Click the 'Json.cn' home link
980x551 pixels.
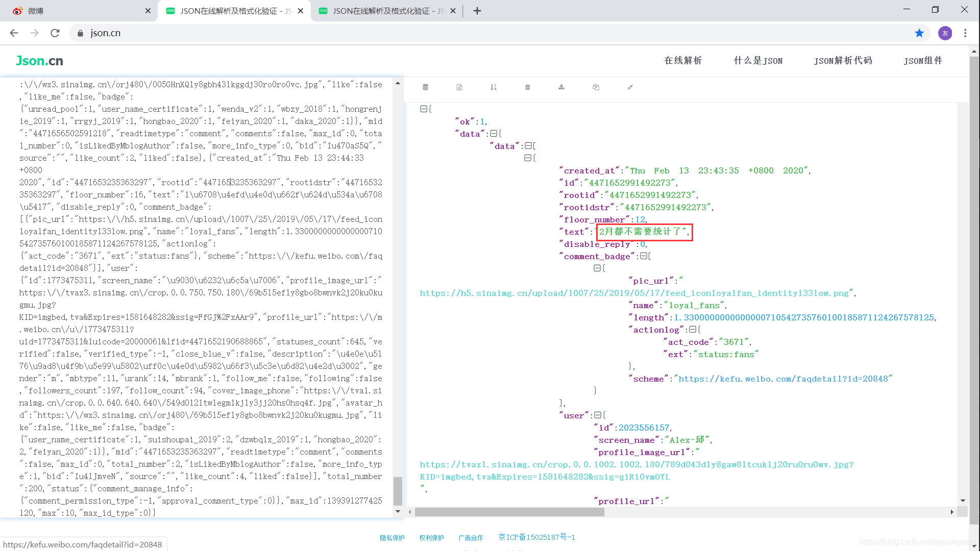(x=37, y=60)
